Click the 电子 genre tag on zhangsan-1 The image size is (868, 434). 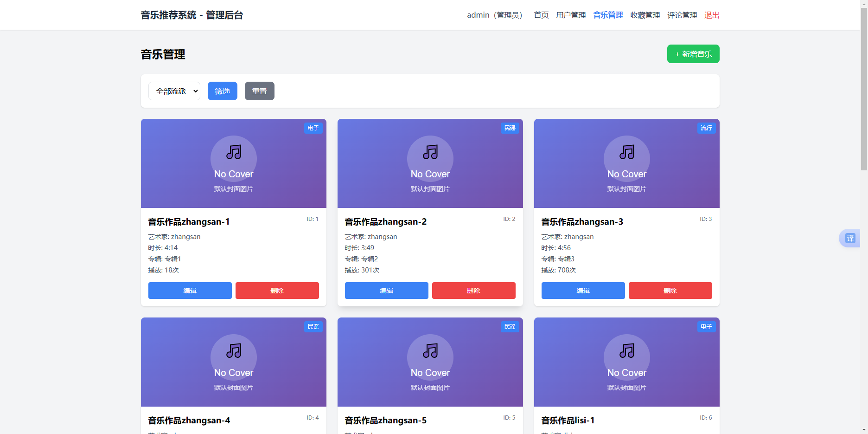(313, 128)
